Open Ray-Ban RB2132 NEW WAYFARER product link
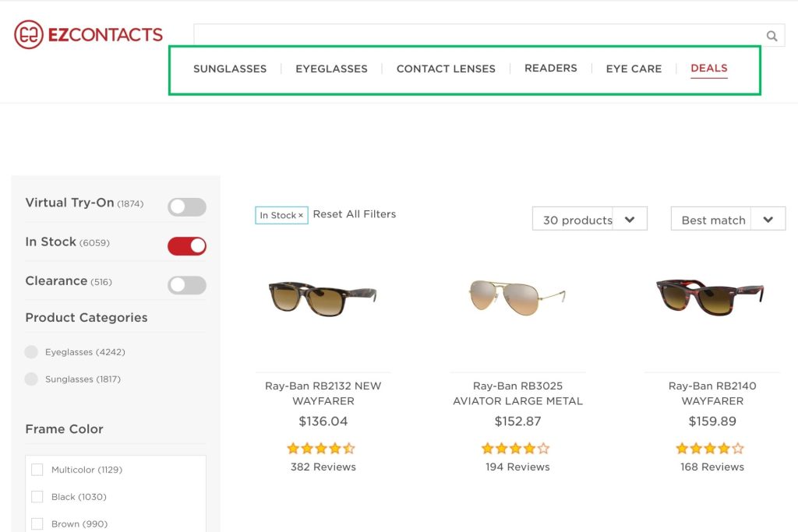Image resolution: width=798 pixels, height=532 pixels. [323, 393]
